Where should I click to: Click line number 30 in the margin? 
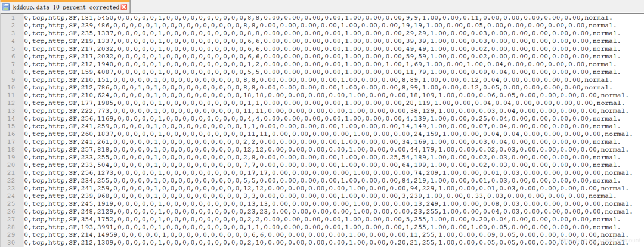13,242
